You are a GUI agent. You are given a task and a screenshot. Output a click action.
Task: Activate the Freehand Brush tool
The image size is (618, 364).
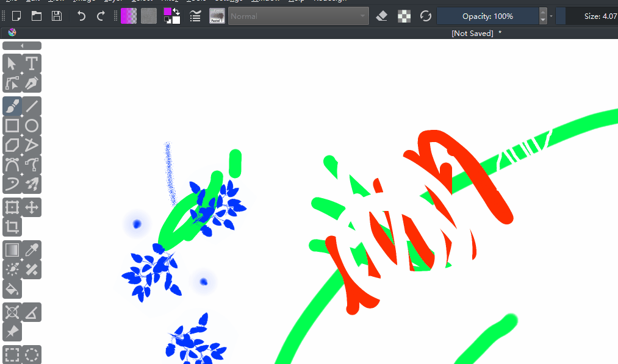tap(12, 106)
